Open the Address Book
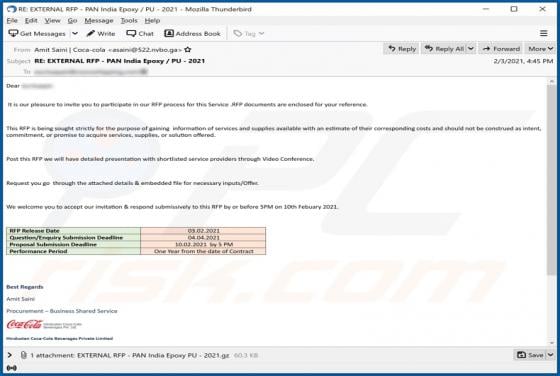 pyautogui.click(x=192, y=34)
